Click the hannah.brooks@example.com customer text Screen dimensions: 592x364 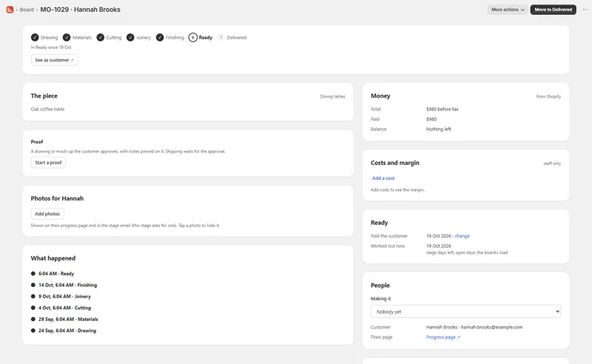pos(491,327)
